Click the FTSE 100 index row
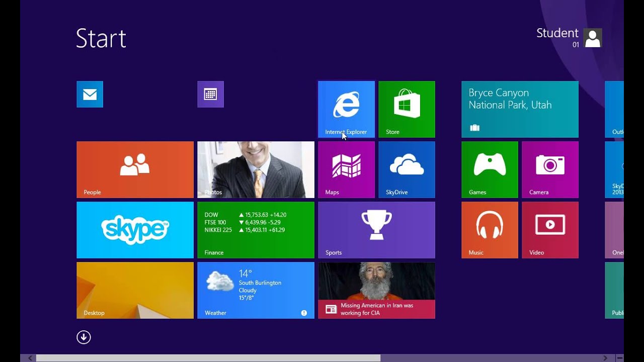The image size is (644, 362). coord(243,222)
